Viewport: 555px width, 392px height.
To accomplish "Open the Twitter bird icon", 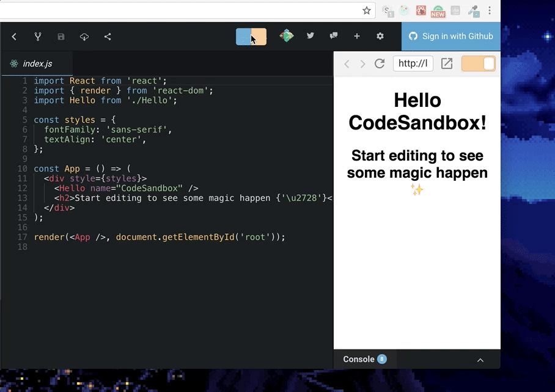I will (x=311, y=35).
